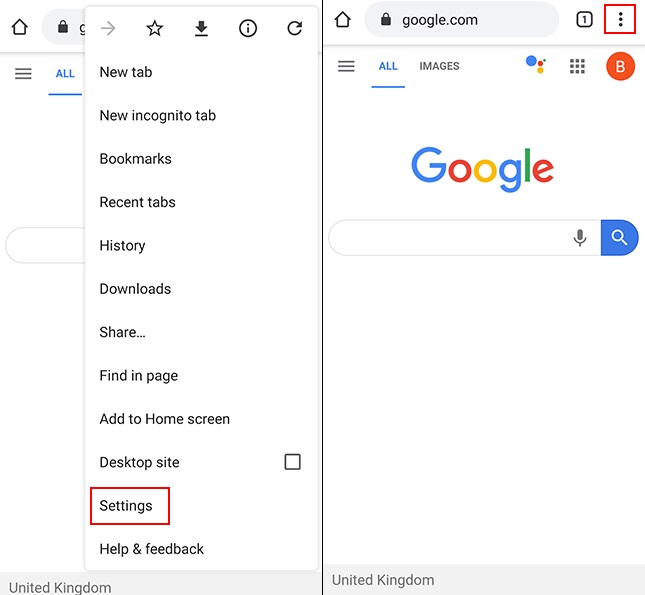The image size is (645, 595).
Task: Tap the bookmark star icon in menu
Action: tap(155, 28)
